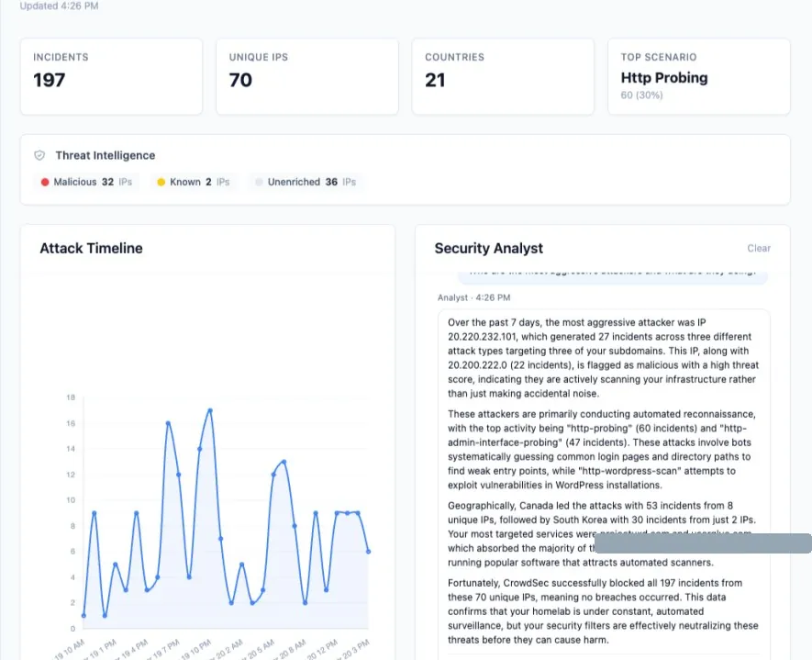
Task: Open the Incidents 197 stat card
Action: (x=111, y=77)
